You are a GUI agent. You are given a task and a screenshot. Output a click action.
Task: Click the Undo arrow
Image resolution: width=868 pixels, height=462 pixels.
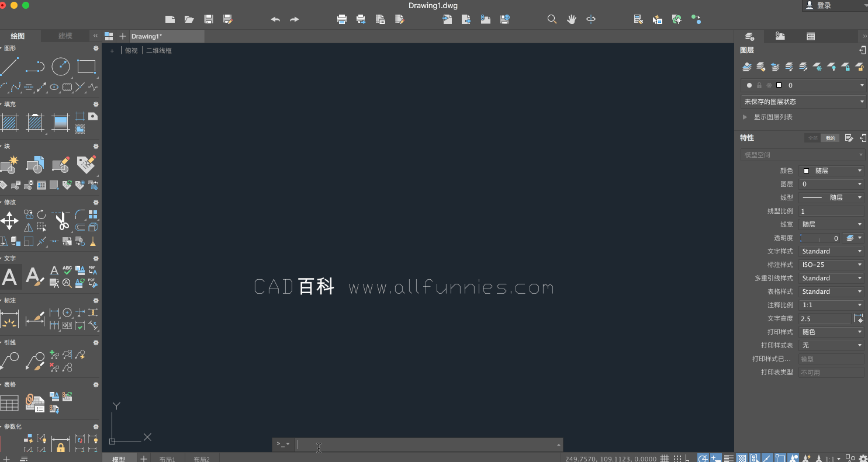[x=275, y=19]
